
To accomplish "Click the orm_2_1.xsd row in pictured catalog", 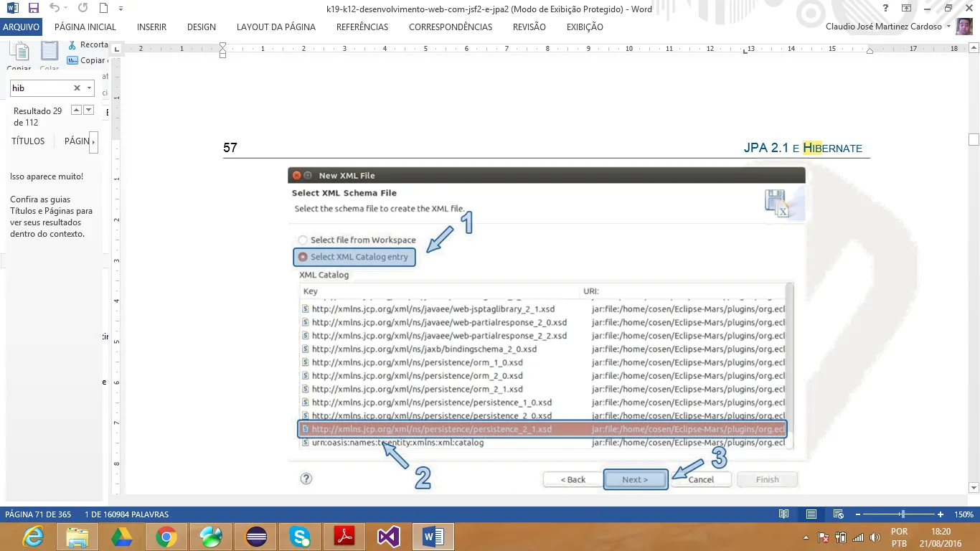I will click(x=543, y=389).
